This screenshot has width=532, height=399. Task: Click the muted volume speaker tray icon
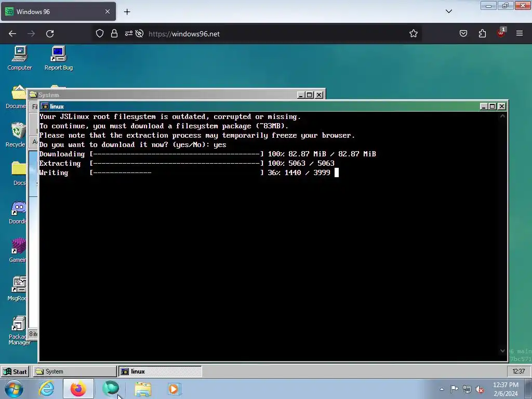(480, 389)
